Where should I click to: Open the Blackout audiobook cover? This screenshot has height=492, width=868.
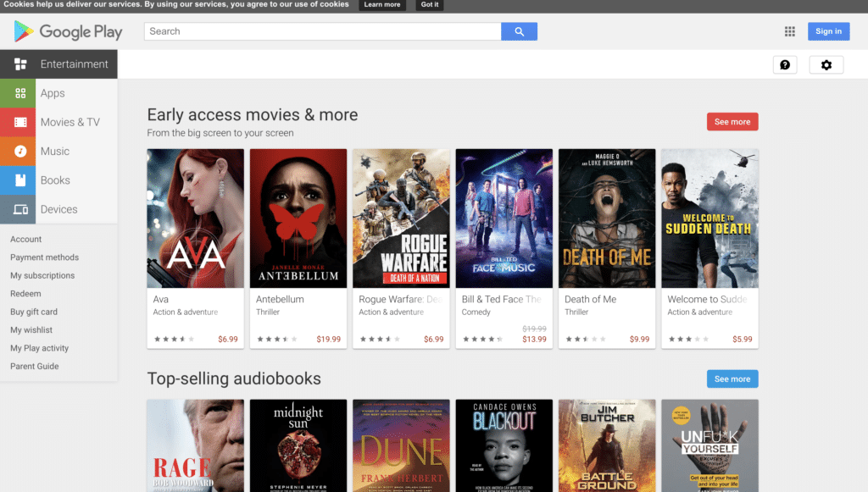click(x=504, y=445)
